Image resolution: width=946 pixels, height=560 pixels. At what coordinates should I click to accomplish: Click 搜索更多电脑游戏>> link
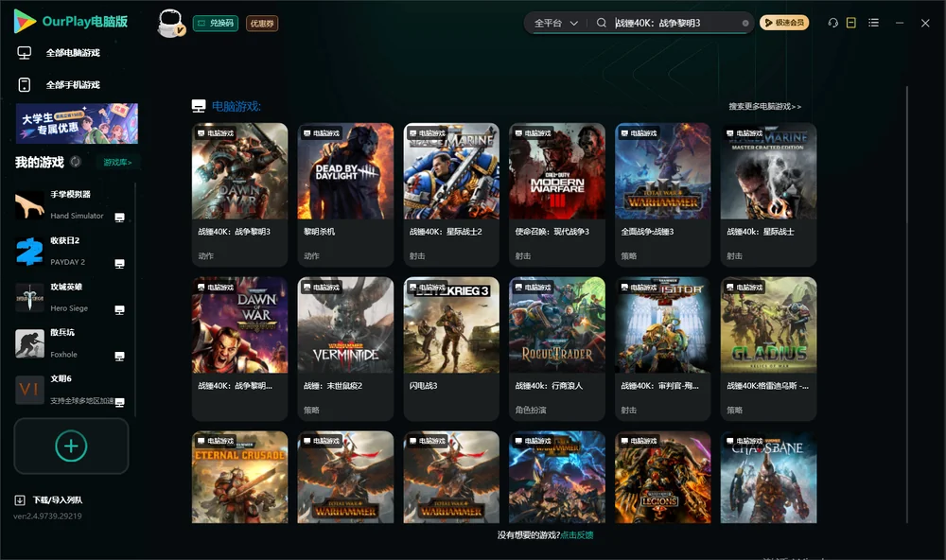point(764,106)
